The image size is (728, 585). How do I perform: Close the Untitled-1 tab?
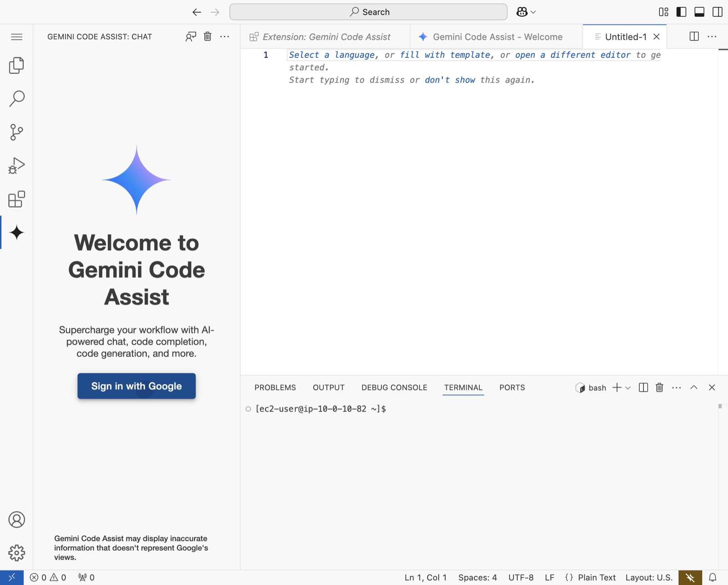coord(657,37)
